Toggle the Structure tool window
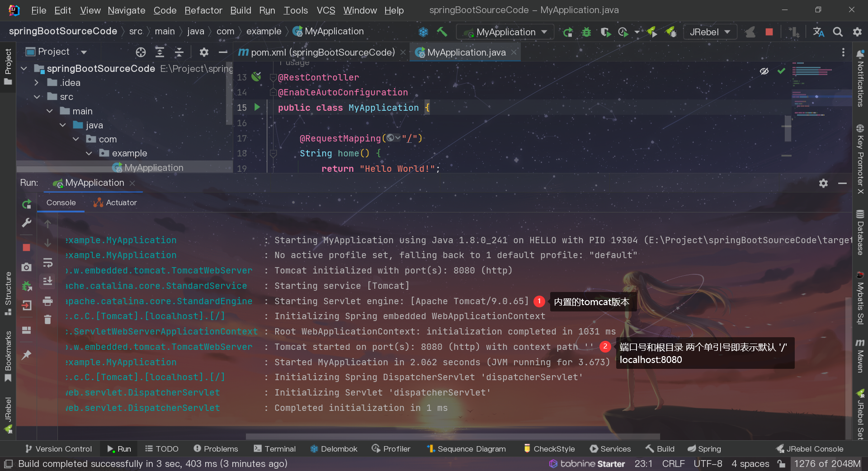Image resolution: width=868 pixels, height=471 pixels. click(x=8, y=294)
